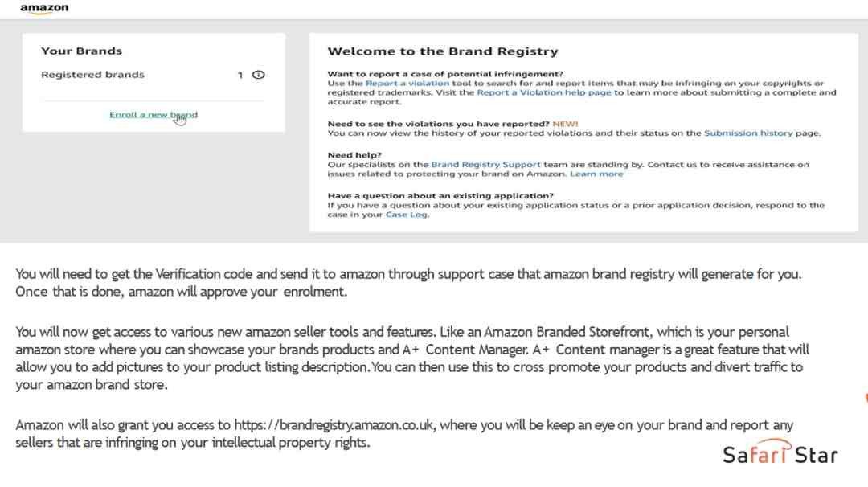868x487 pixels.
Task: Open the Brand Registry Support link
Action: 486,165
